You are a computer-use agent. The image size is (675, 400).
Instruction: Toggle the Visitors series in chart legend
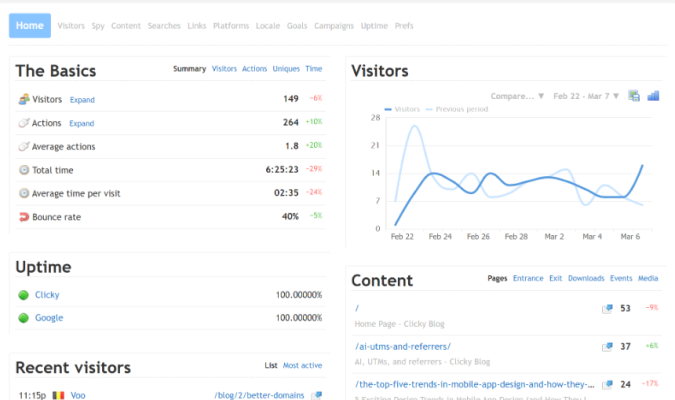click(x=402, y=109)
